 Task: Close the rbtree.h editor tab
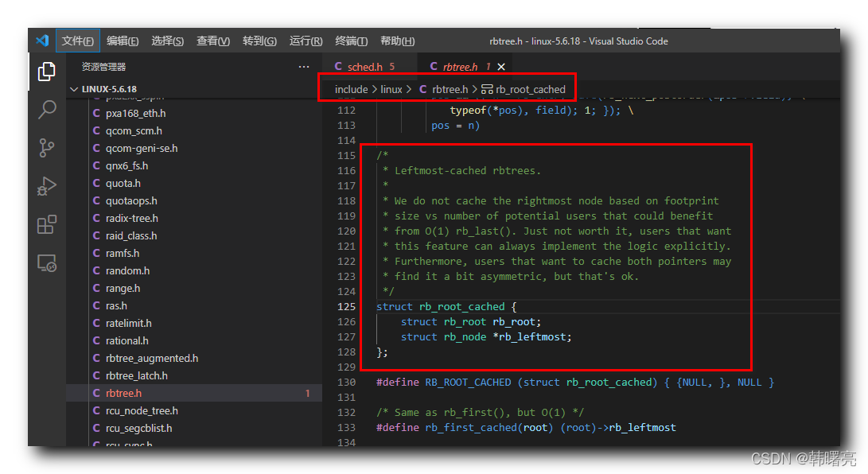tap(501, 67)
